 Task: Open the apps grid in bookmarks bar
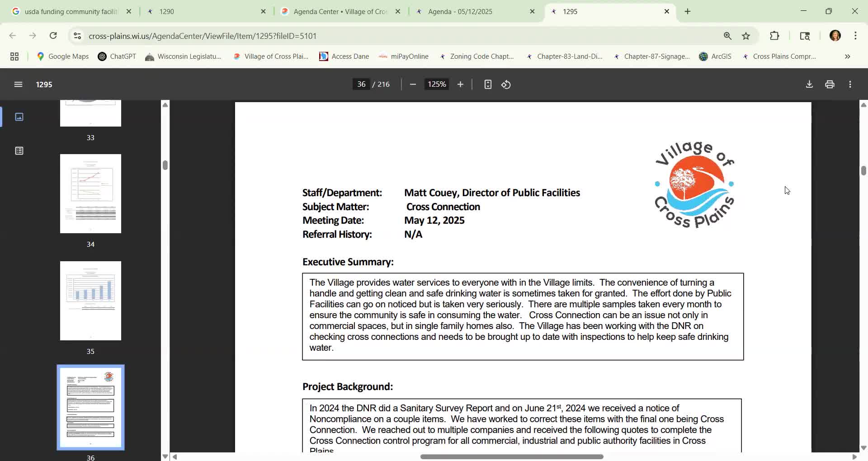tap(14, 56)
